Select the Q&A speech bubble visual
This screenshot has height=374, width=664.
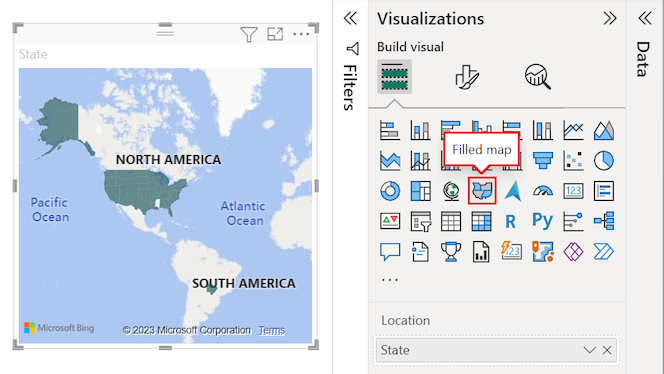tap(390, 252)
